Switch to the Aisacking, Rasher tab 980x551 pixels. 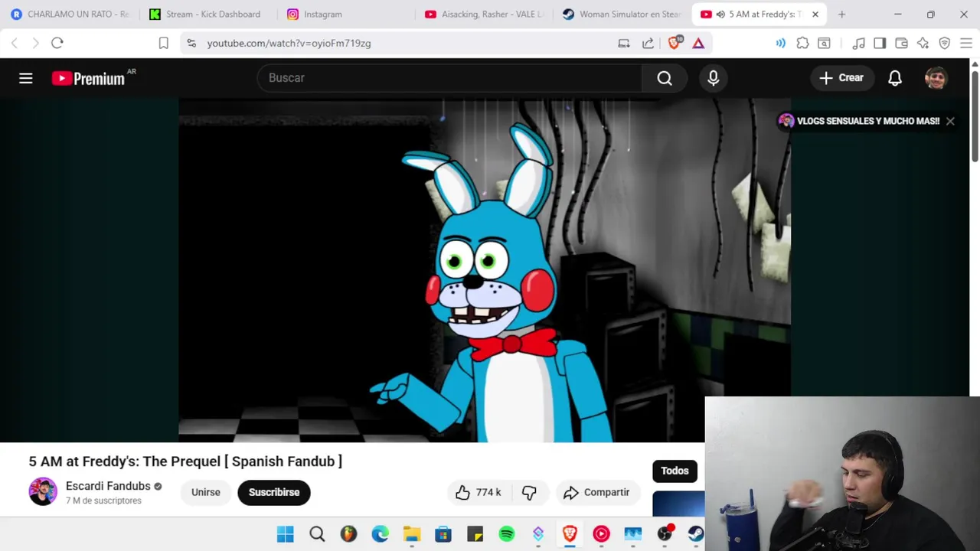point(483,14)
